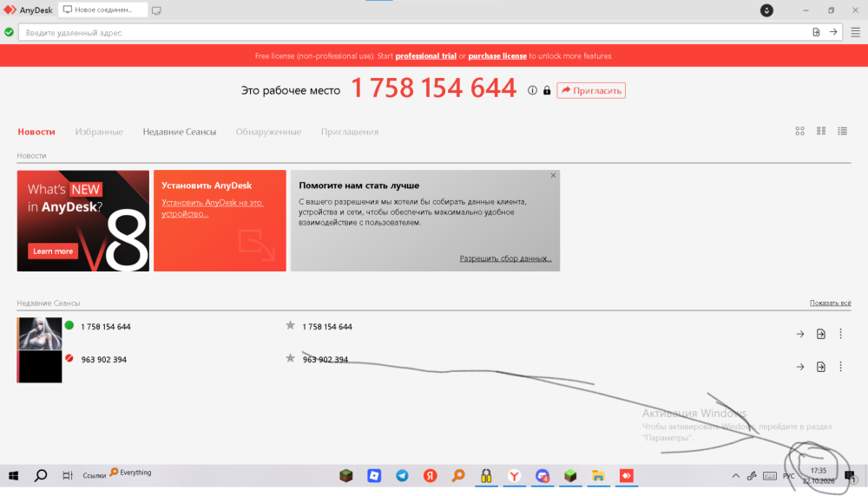Screen dimensions: 868x496
Task: Connect arrow for session 963 902 394
Action: [x=800, y=367]
